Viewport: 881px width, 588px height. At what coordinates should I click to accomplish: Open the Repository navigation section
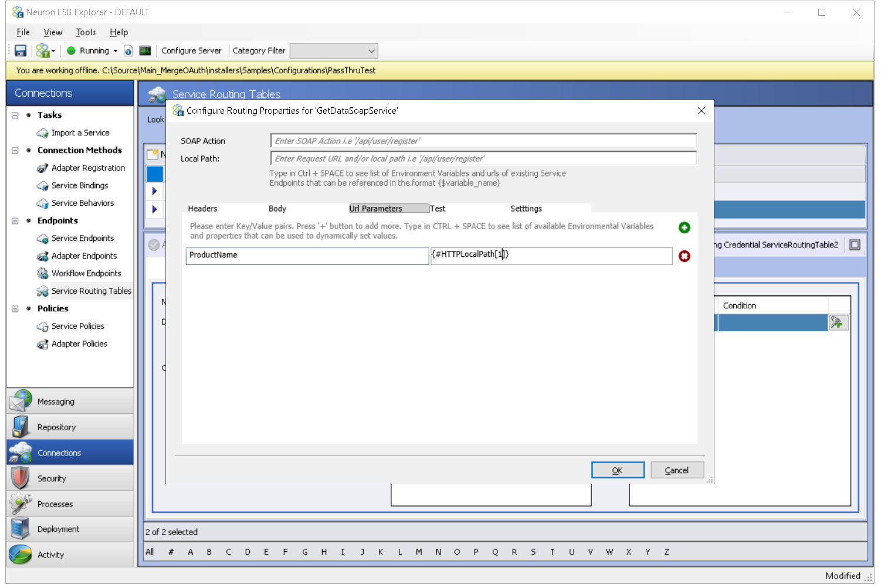click(70, 427)
